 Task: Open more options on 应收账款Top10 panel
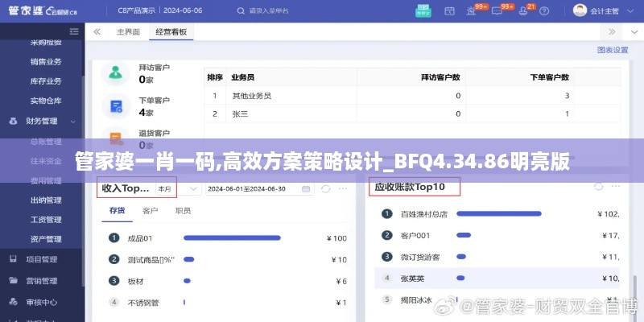click(615, 187)
